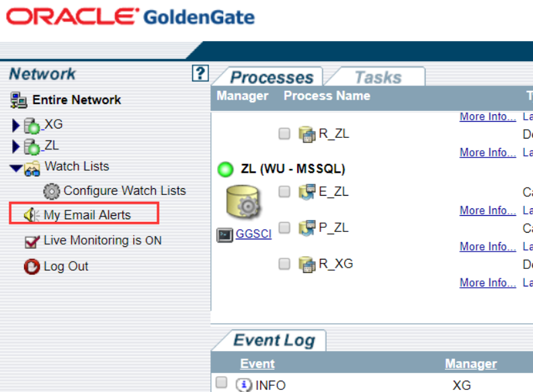The image size is (533, 392).
Task: Click the E_ZL extract process icon
Action: pyautogui.click(x=307, y=192)
